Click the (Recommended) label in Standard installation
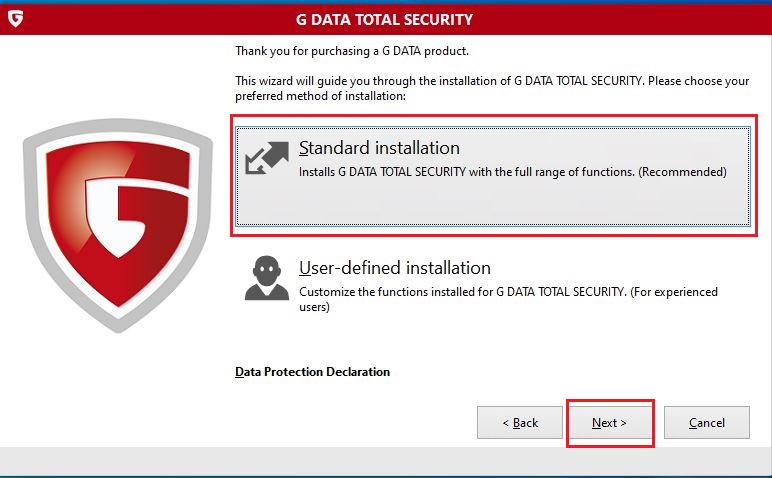 pyautogui.click(x=682, y=172)
